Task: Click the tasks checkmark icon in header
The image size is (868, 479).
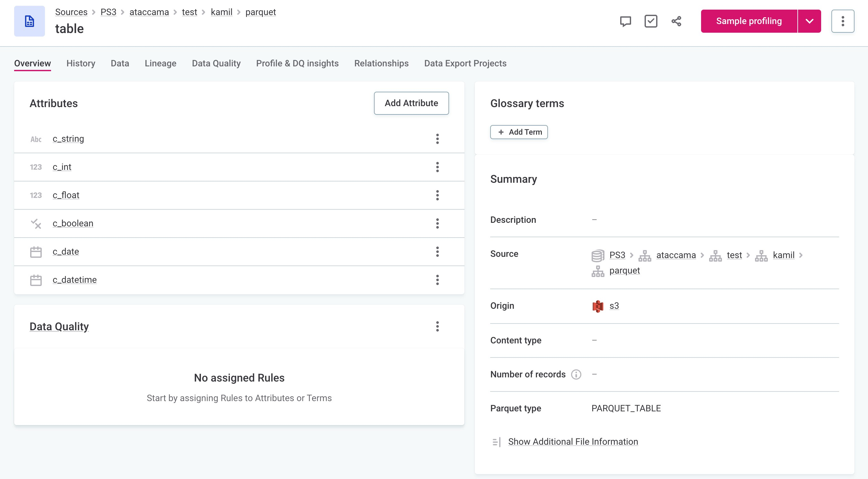Action: pyautogui.click(x=651, y=21)
